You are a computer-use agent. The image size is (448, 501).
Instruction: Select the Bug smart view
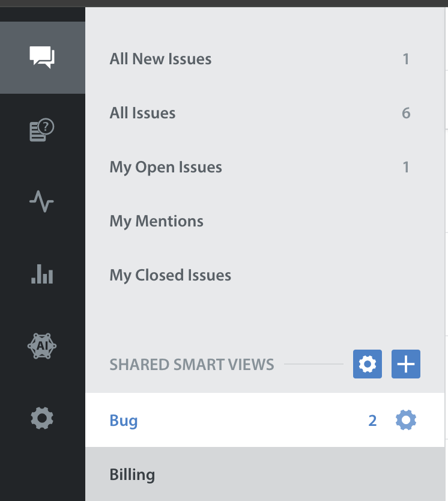pos(265,420)
